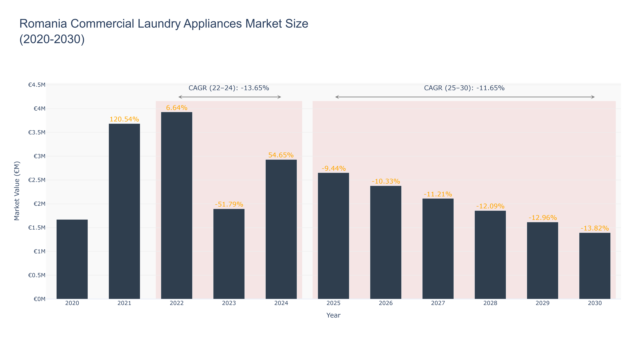This screenshot has height=345, width=644.
Task: Click the -13.82% growth label
Action: [x=595, y=228]
